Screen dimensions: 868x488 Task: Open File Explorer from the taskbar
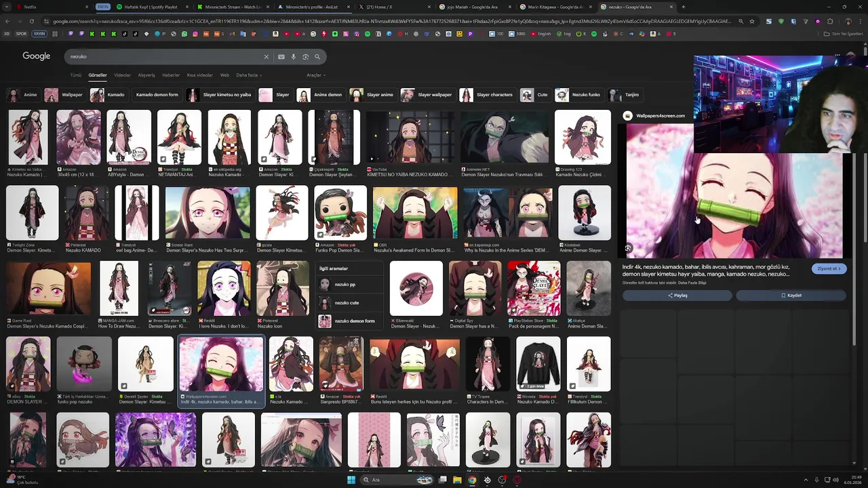(458, 480)
